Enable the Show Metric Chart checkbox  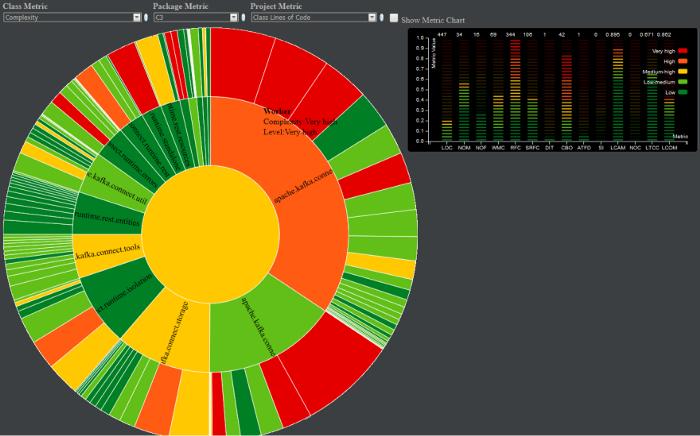click(394, 18)
